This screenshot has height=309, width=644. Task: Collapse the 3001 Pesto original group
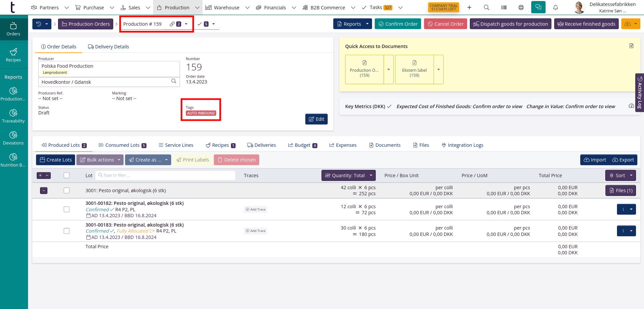point(44,191)
